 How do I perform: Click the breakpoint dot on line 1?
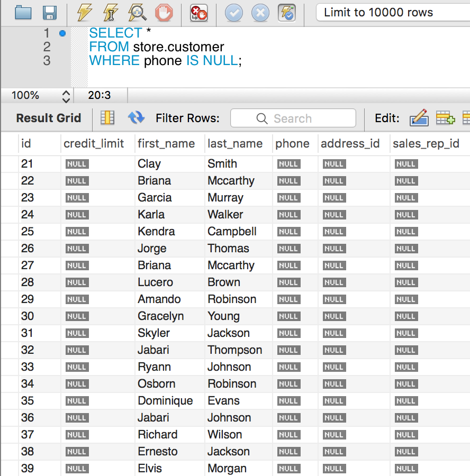(62, 33)
